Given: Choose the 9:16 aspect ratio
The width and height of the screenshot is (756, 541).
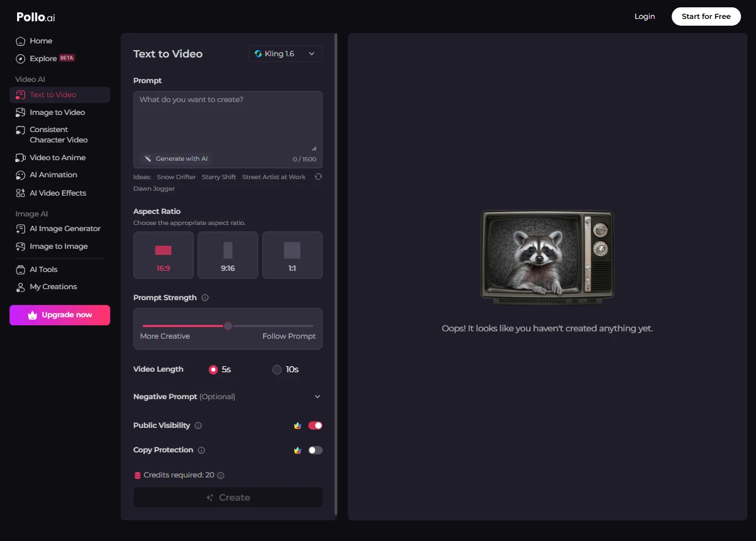Looking at the screenshot, I should [228, 255].
